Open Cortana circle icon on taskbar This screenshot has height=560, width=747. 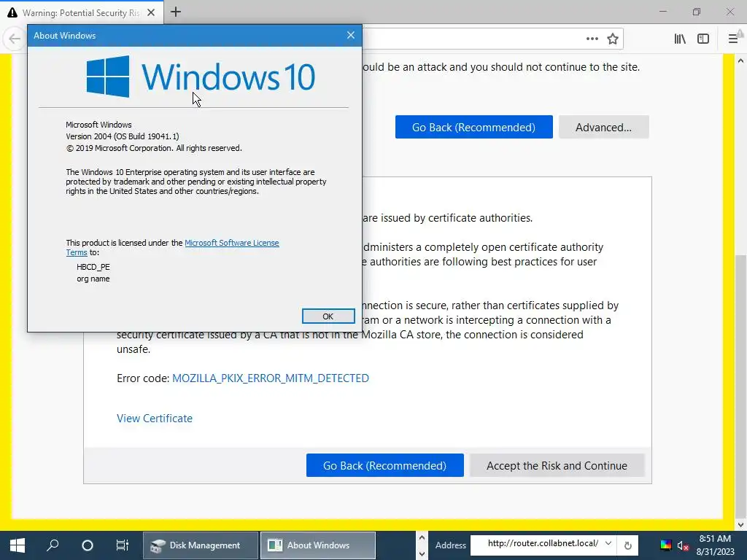pyautogui.click(x=88, y=545)
